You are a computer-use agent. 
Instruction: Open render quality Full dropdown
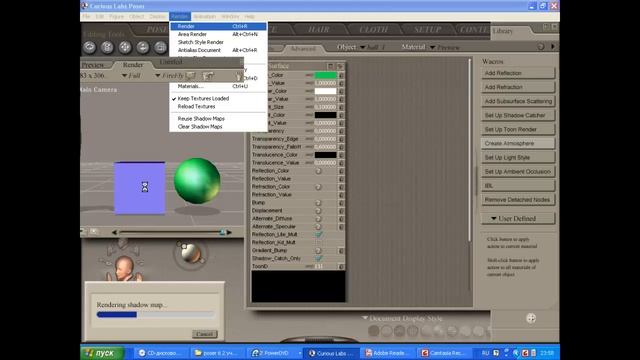(x=131, y=76)
